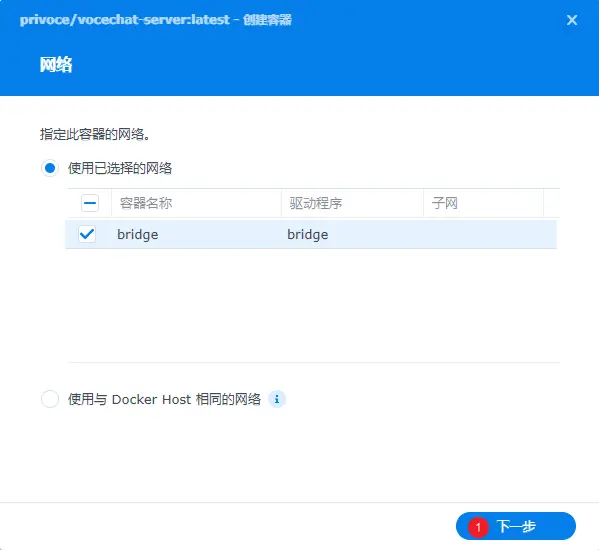Image resolution: width=599 pixels, height=550 pixels.
Task: Close the 创建容器 dialog with the X
Action: [571, 20]
